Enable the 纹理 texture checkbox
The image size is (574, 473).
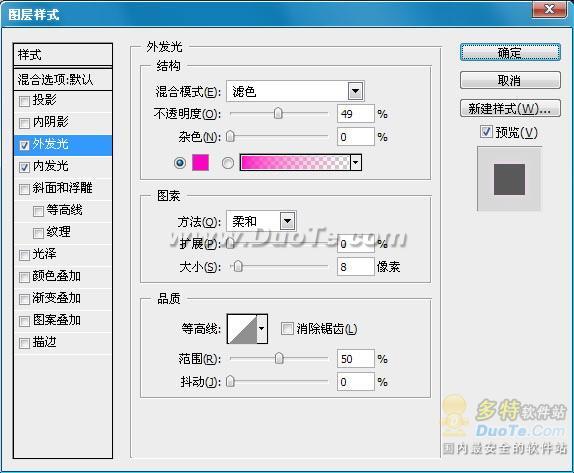[x=38, y=233]
